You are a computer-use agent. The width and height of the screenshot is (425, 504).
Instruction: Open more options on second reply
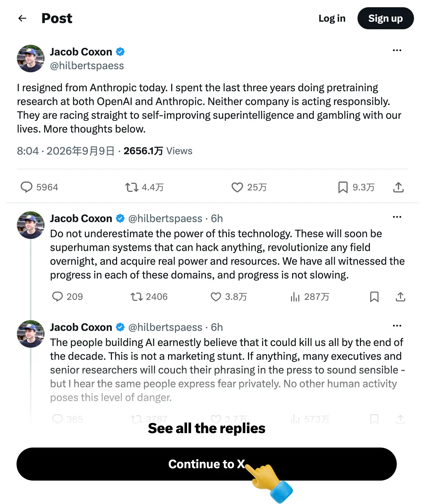click(x=397, y=326)
